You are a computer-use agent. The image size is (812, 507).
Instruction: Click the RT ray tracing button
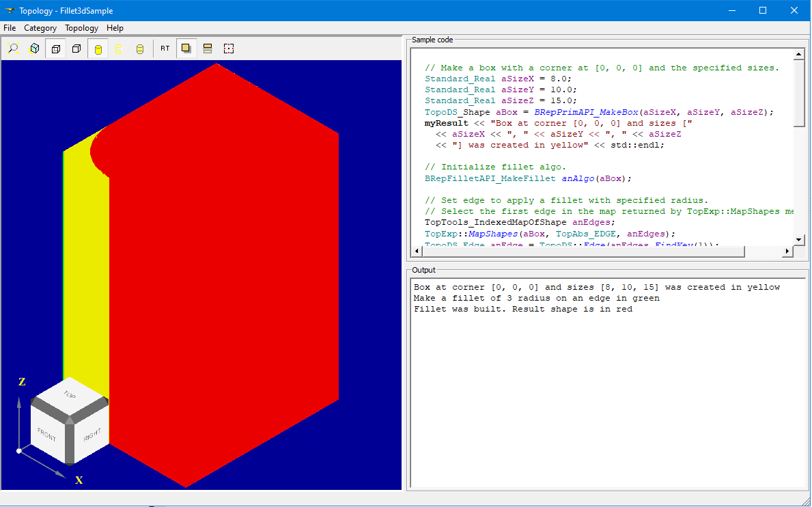(165, 49)
